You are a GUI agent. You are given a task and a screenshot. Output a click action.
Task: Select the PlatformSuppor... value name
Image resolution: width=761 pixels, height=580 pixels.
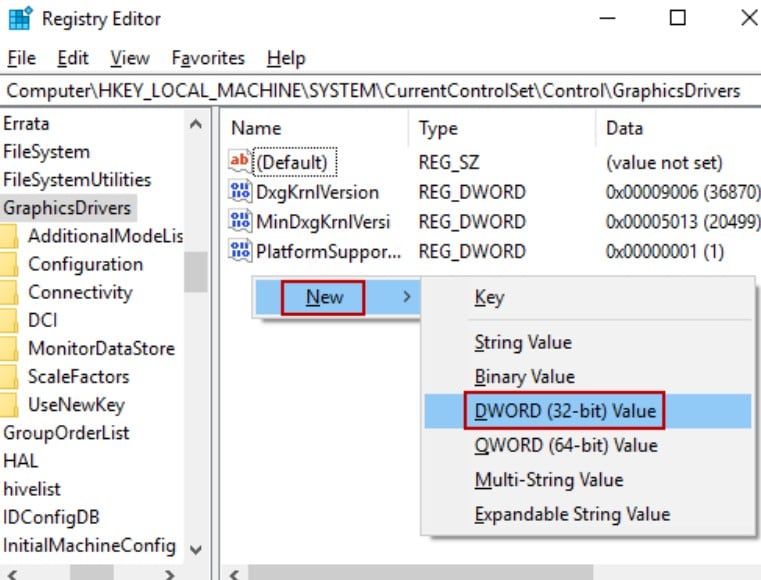click(x=329, y=251)
